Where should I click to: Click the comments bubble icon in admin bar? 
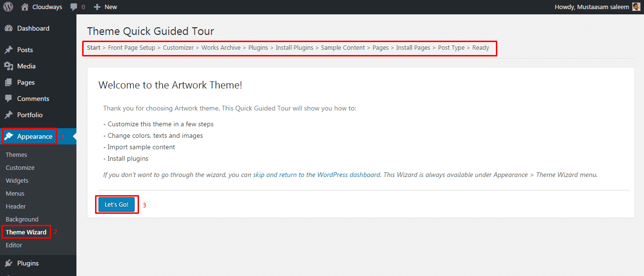[x=74, y=7]
